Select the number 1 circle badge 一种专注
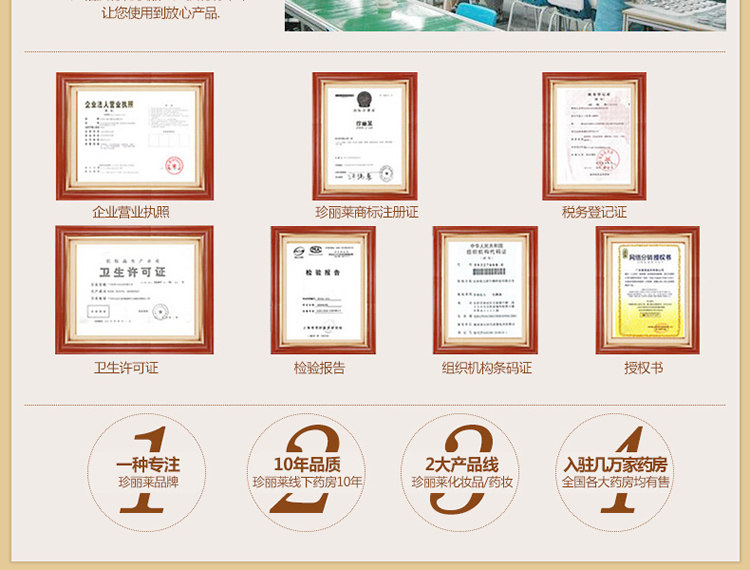 pyautogui.click(x=147, y=472)
